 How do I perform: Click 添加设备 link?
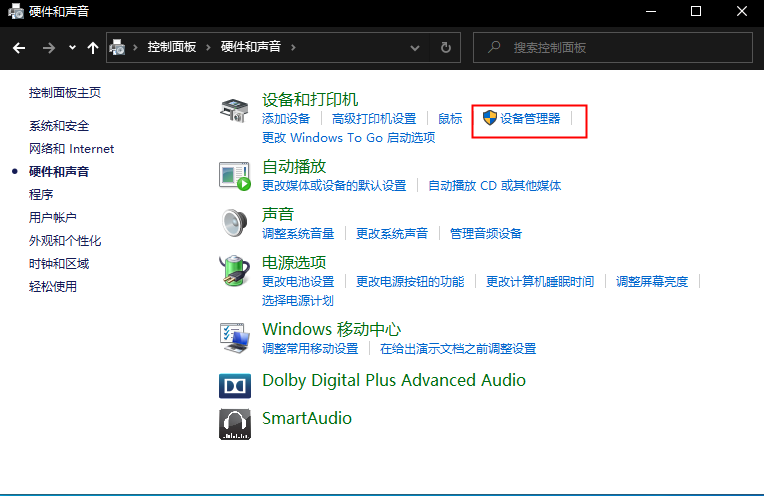point(286,118)
